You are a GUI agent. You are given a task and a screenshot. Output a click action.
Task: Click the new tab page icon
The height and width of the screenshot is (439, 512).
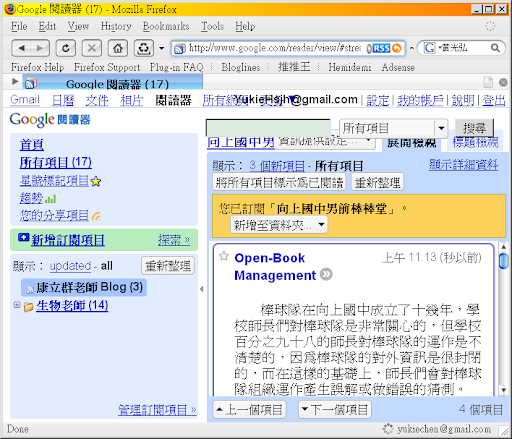[x=489, y=82]
